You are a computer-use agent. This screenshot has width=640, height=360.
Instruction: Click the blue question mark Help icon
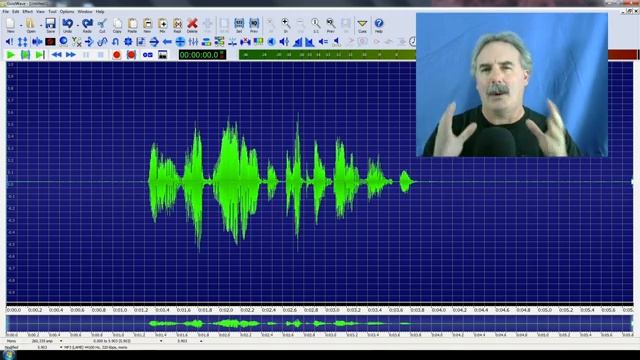[379, 24]
